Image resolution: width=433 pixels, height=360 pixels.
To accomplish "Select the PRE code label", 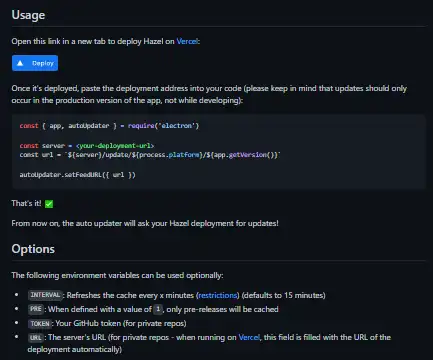I will (36, 309).
